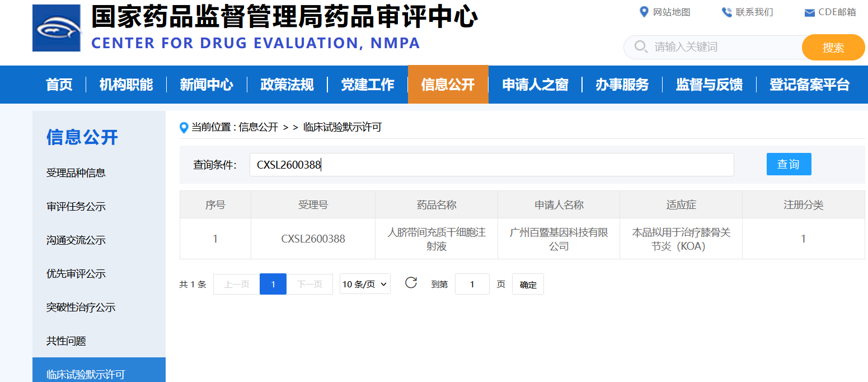Click the 确定 page jump button

pos(528,285)
